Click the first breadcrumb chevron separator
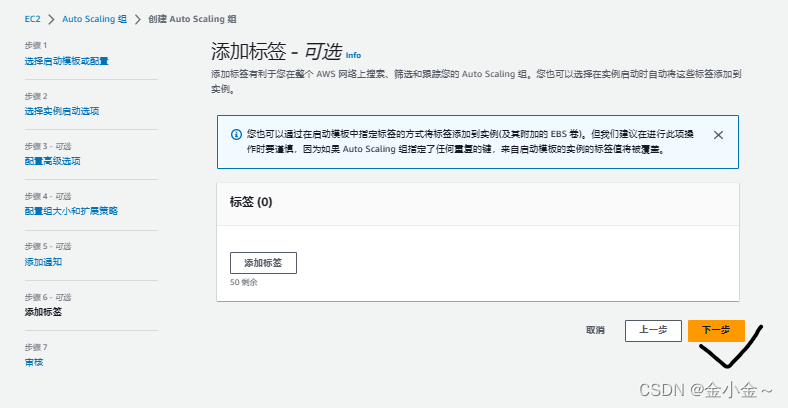 click(51, 20)
